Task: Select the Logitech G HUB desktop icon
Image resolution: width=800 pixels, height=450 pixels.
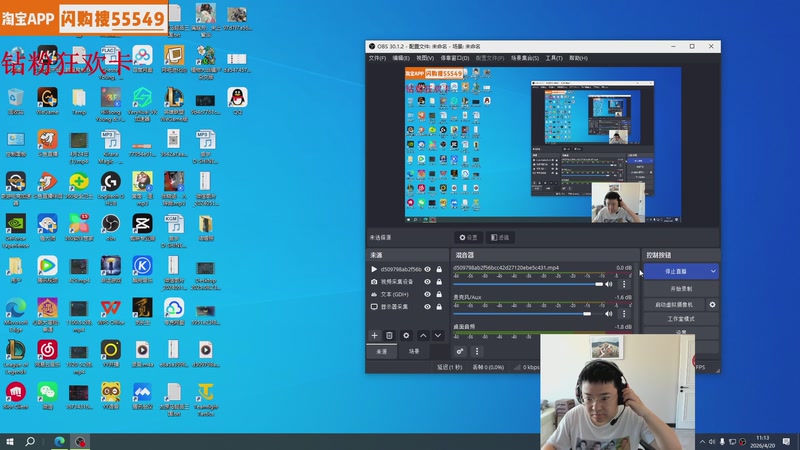Action: coord(111,188)
